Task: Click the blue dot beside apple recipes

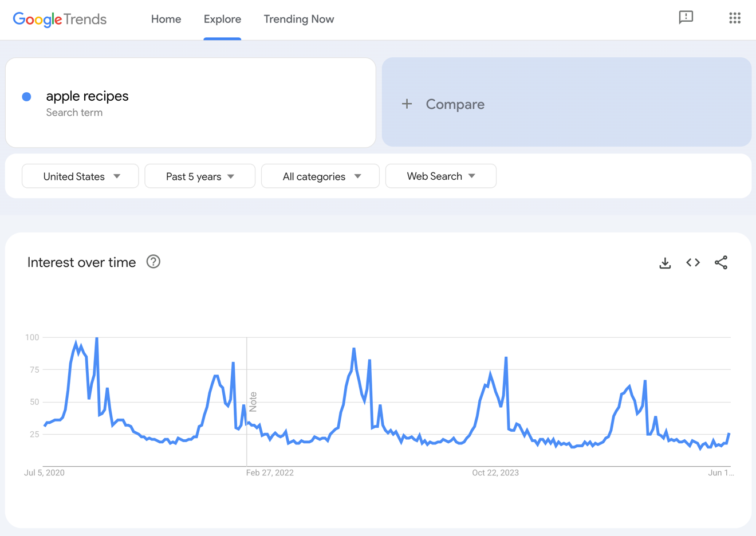Action: [x=26, y=97]
